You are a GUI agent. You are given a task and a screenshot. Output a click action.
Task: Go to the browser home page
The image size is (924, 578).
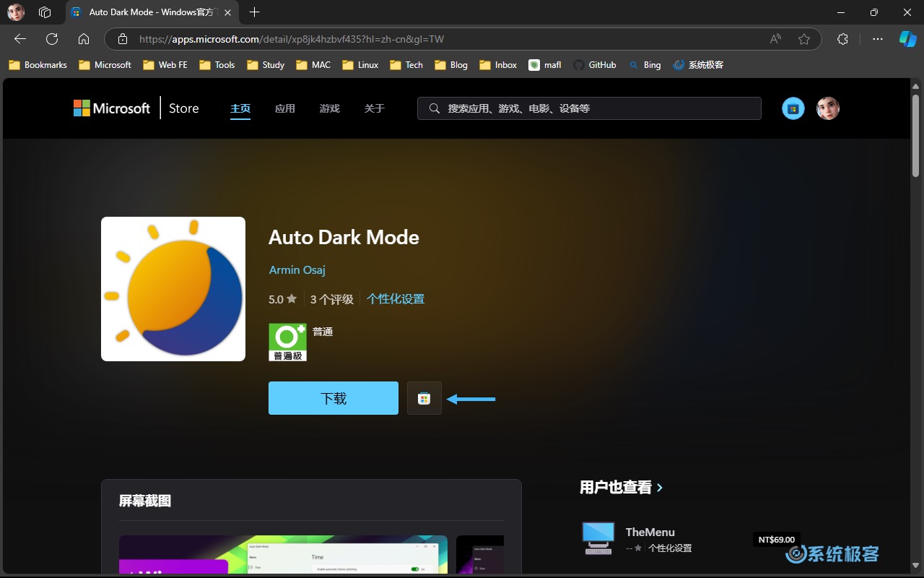(x=84, y=39)
